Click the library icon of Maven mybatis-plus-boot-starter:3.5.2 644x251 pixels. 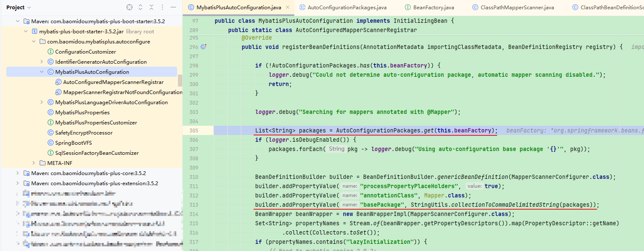click(x=27, y=22)
